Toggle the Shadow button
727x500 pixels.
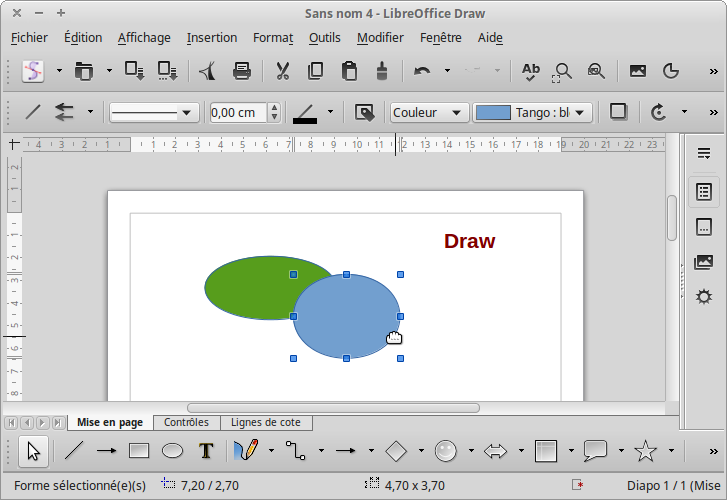(618, 112)
